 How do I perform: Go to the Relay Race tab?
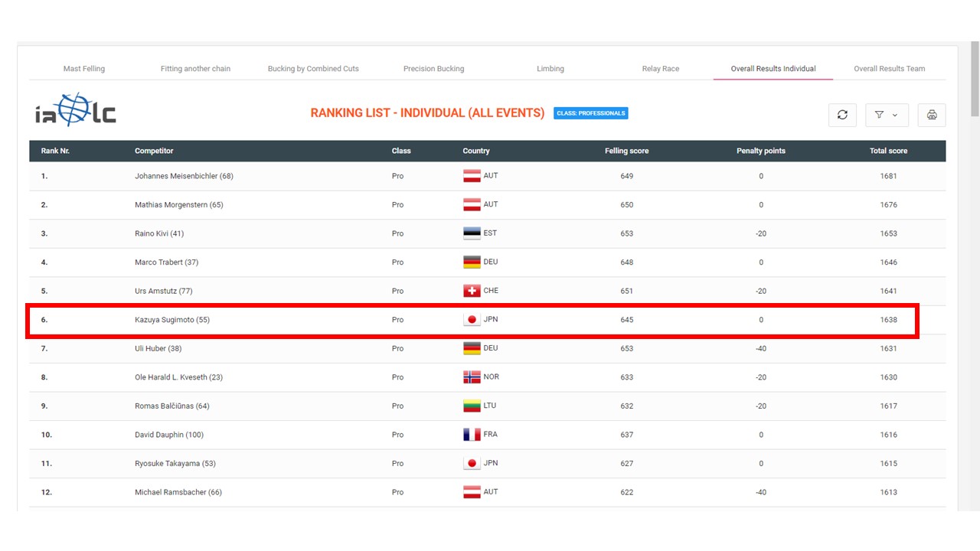(660, 69)
